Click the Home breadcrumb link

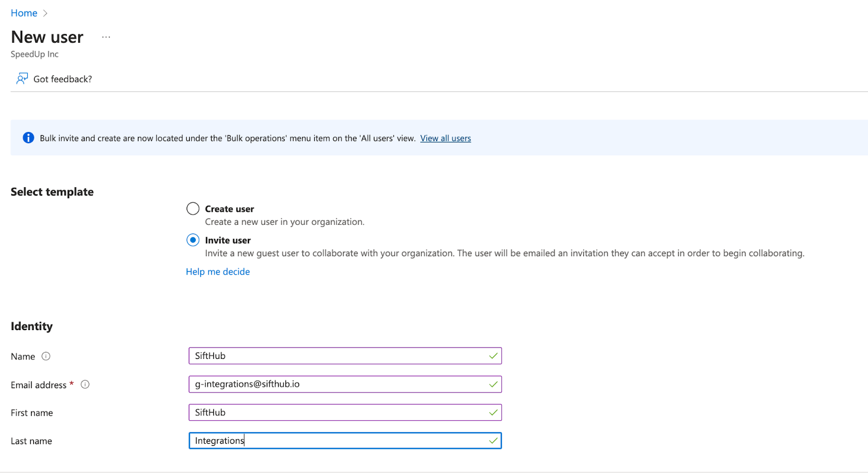pos(24,13)
